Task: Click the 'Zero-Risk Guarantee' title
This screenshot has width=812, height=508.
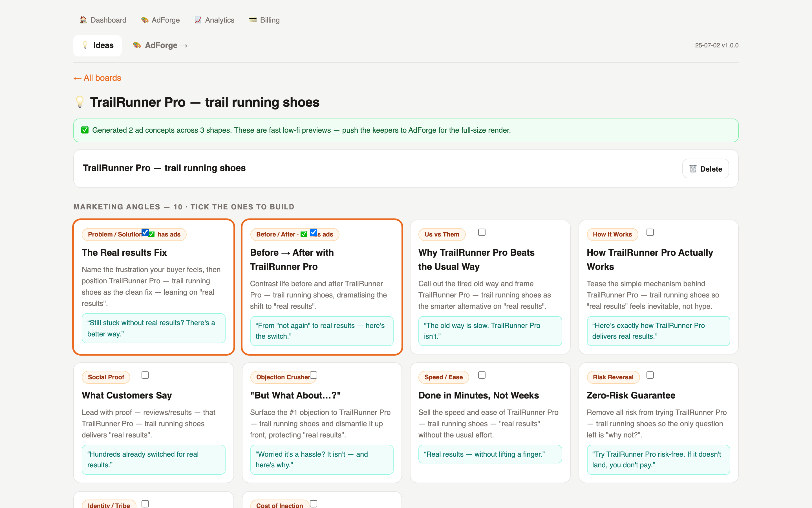Action: (631, 395)
